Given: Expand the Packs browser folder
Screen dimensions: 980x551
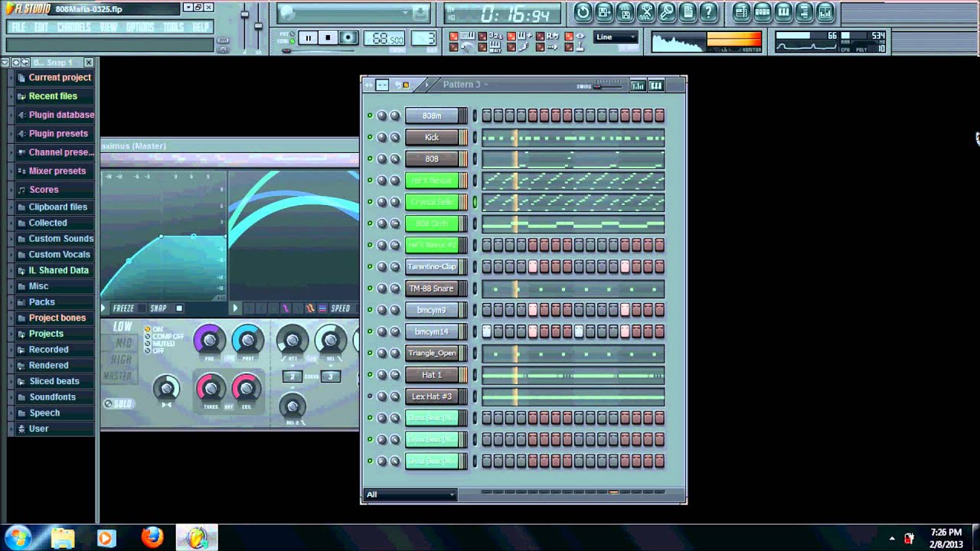Looking at the screenshot, I should (x=54, y=302).
